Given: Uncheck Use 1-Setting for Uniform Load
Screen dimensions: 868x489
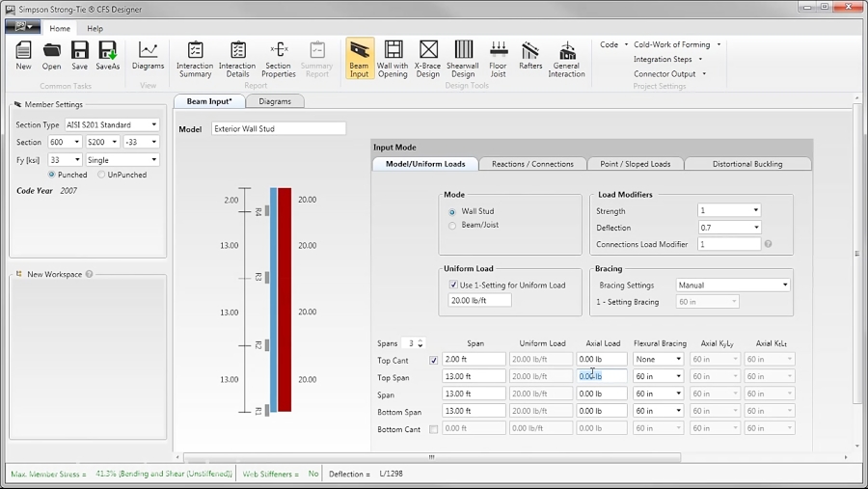Looking at the screenshot, I should [x=454, y=285].
